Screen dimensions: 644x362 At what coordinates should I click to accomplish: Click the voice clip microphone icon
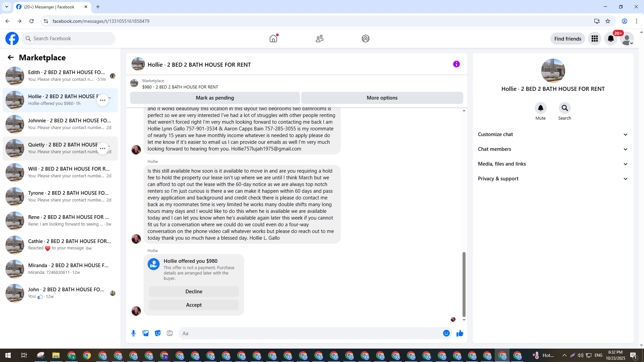(133, 333)
